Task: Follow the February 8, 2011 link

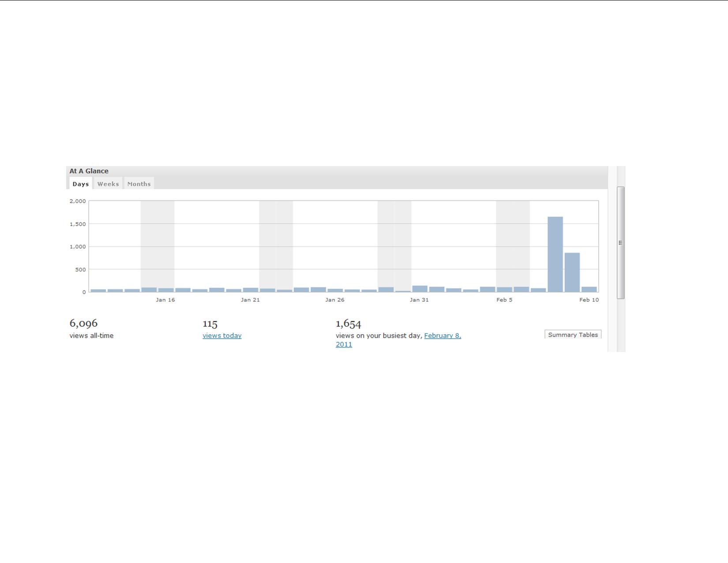Action: [x=442, y=336]
